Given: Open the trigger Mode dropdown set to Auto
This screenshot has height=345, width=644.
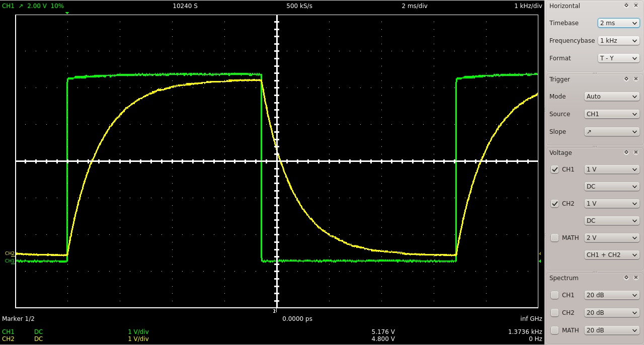Looking at the screenshot, I should [611, 97].
